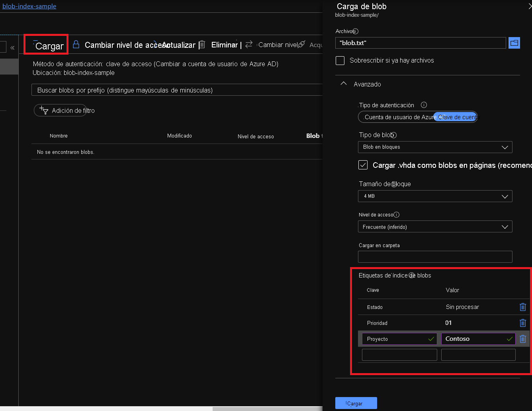Click the Adición de filtro icon

pos(43,110)
